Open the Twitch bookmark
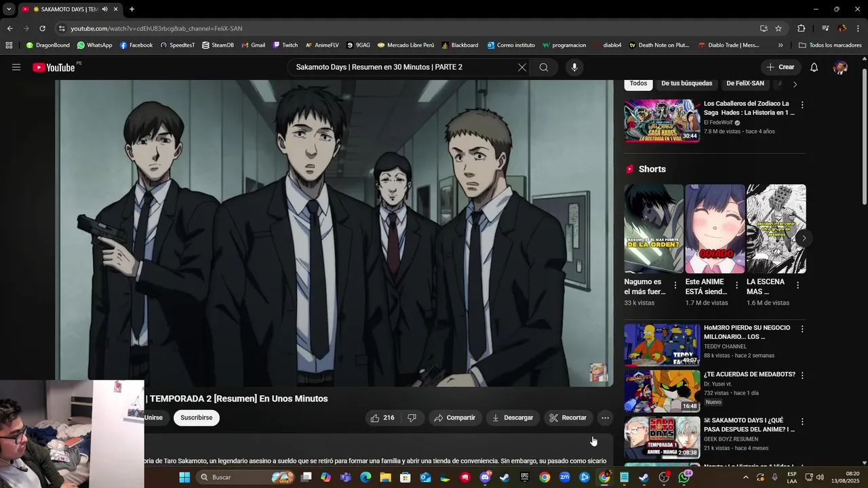The image size is (868, 488). pos(285,45)
